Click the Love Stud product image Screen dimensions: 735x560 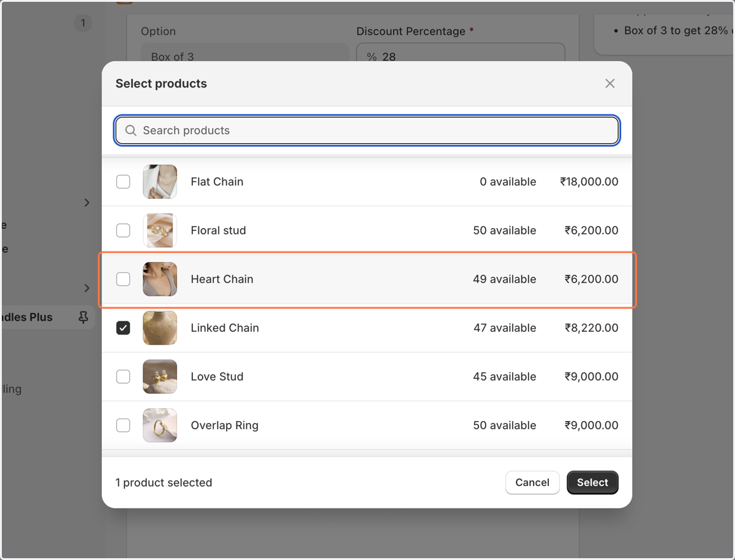(160, 376)
